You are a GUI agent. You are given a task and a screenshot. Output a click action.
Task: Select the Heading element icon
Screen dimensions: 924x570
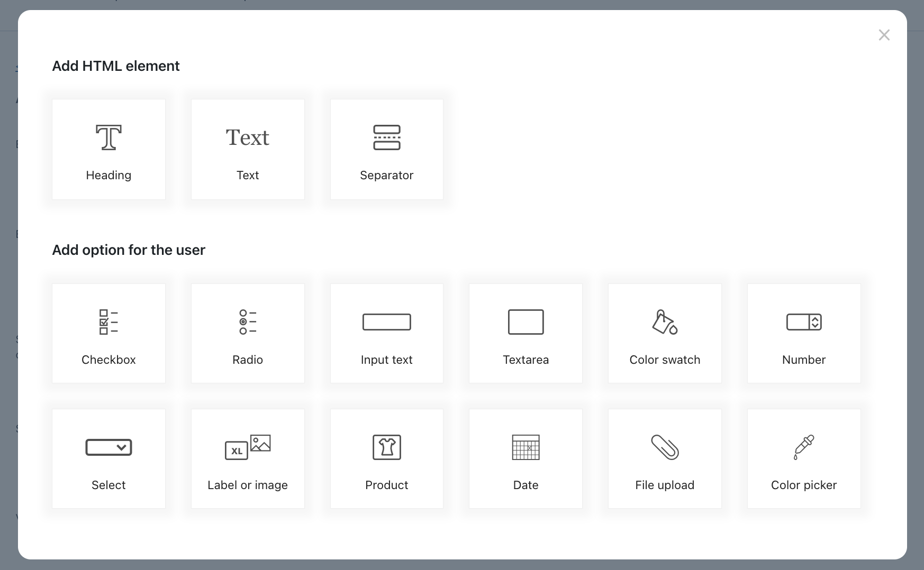pyautogui.click(x=108, y=137)
